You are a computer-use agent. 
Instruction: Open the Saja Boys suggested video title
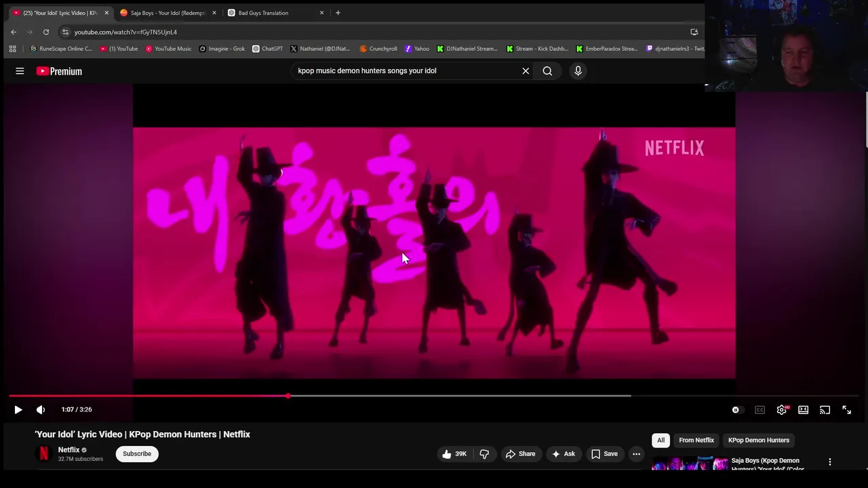coord(768,464)
